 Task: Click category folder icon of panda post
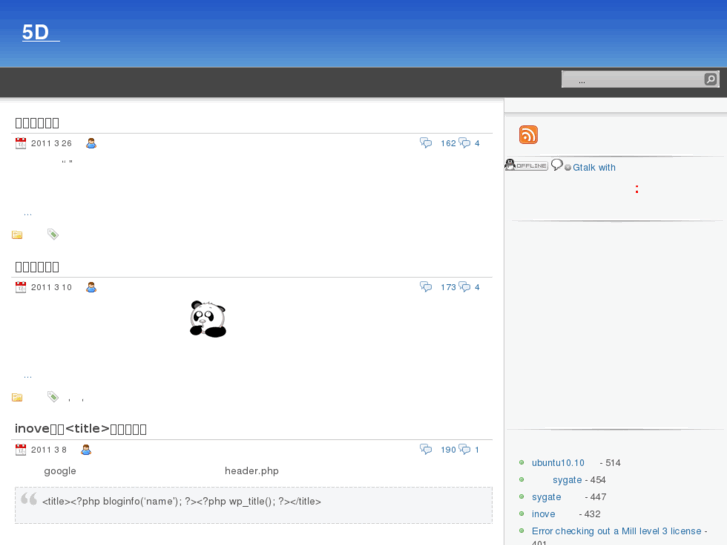coord(17,397)
